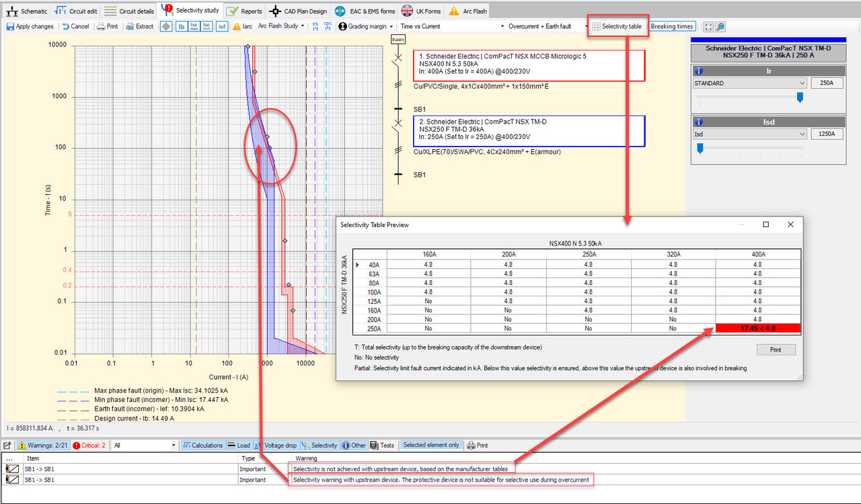This screenshot has height=504, width=861.
Task: Toggle the Calculations filter button
Action: click(x=202, y=446)
